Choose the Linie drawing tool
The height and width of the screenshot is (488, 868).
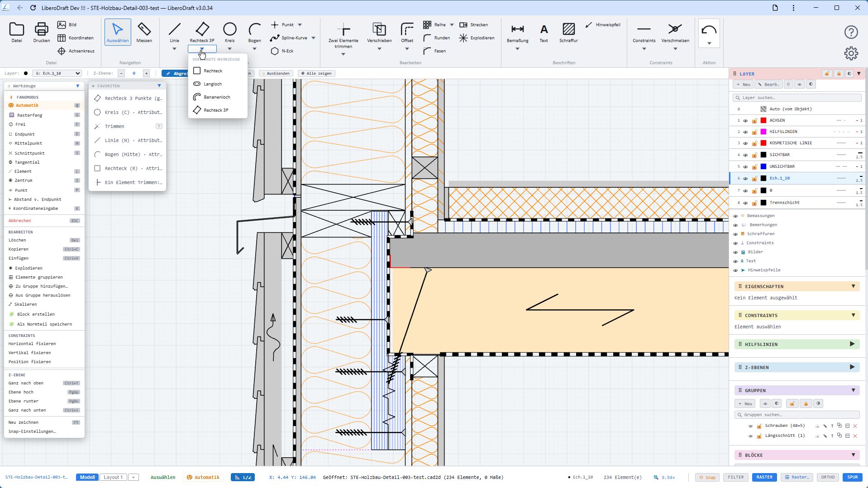pos(174,32)
